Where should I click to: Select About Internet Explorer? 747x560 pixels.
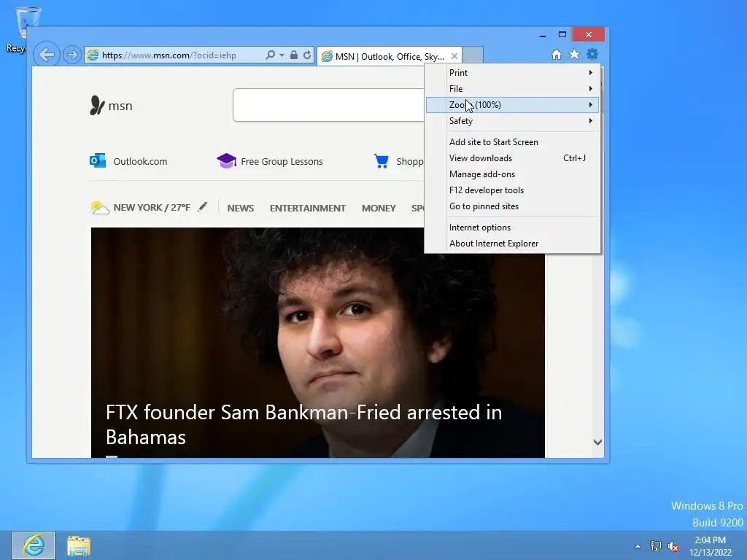[x=512, y=244]
